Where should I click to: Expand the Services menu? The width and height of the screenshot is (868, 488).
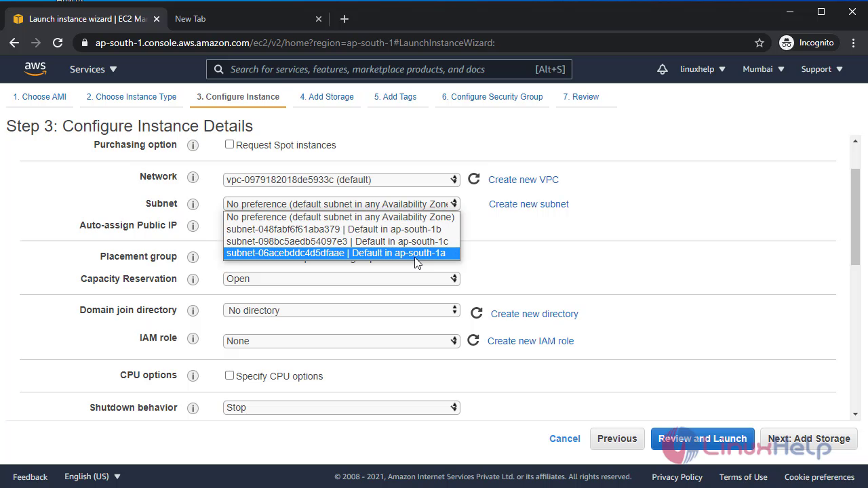pos(94,69)
